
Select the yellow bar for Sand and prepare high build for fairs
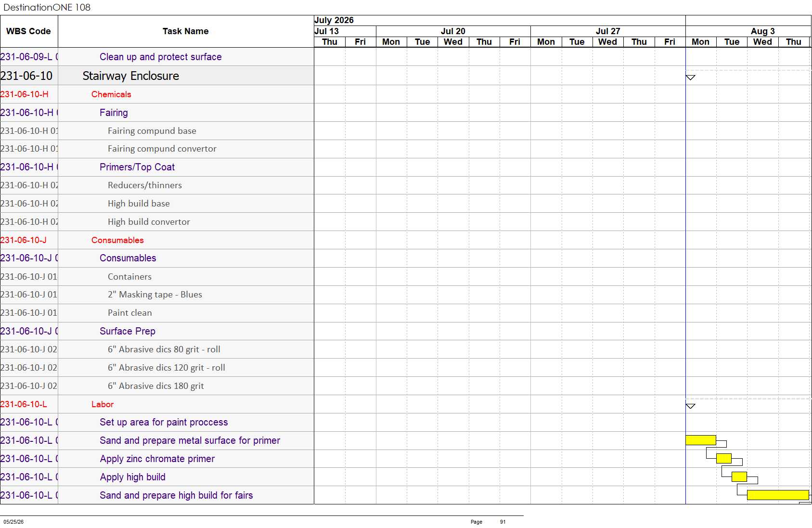click(x=778, y=495)
